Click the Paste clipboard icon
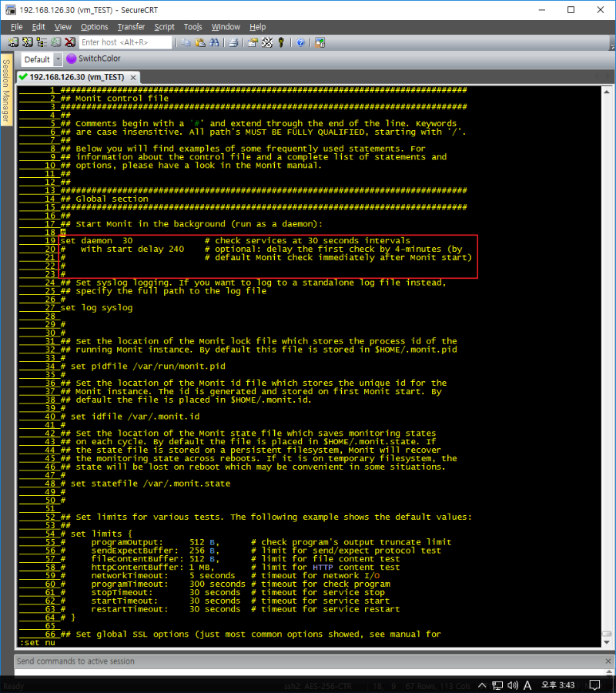The image size is (616, 693). pyautogui.click(x=199, y=42)
